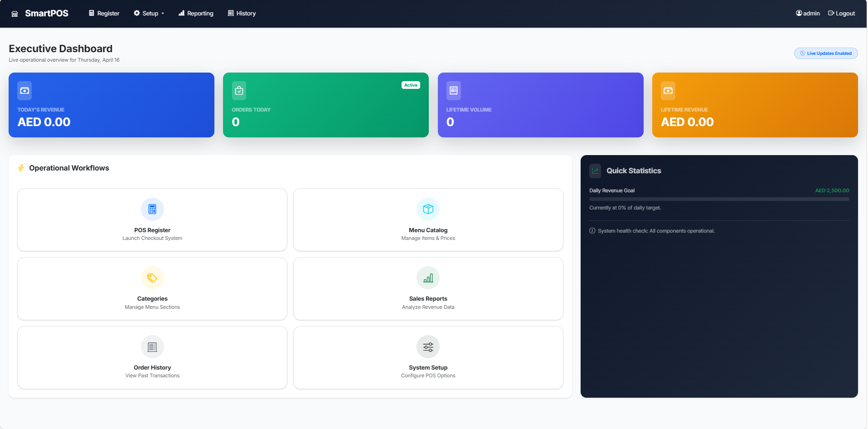Click the System Setup sliders icon
The image size is (868, 429).
(428, 347)
